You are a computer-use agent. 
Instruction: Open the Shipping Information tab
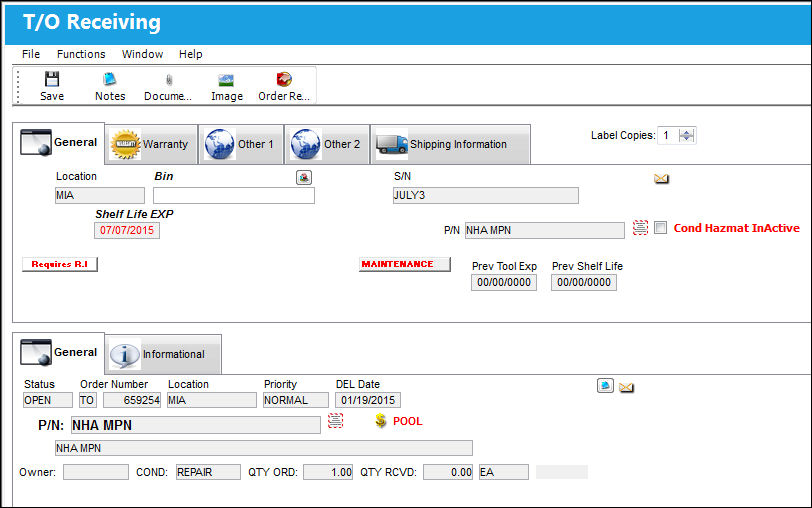(x=450, y=144)
